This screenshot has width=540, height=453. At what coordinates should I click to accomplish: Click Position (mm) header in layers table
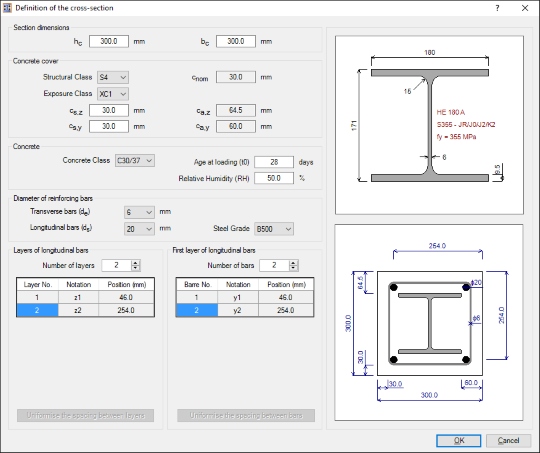(126, 285)
